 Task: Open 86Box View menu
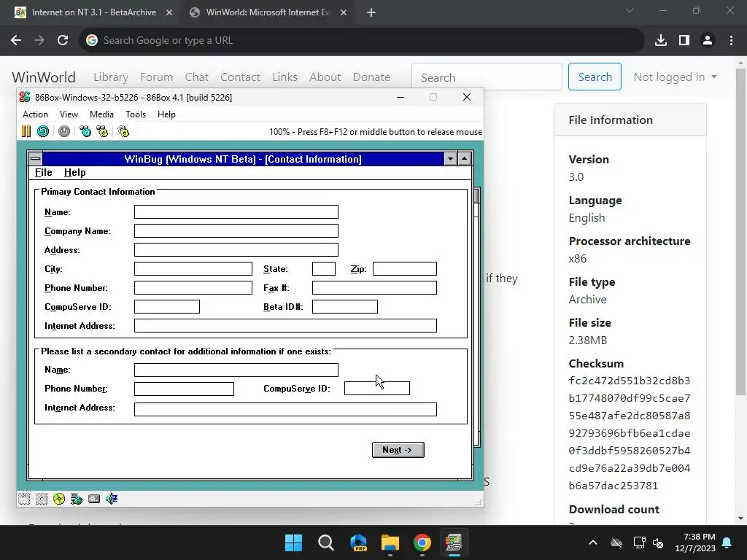(x=69, y=114)
